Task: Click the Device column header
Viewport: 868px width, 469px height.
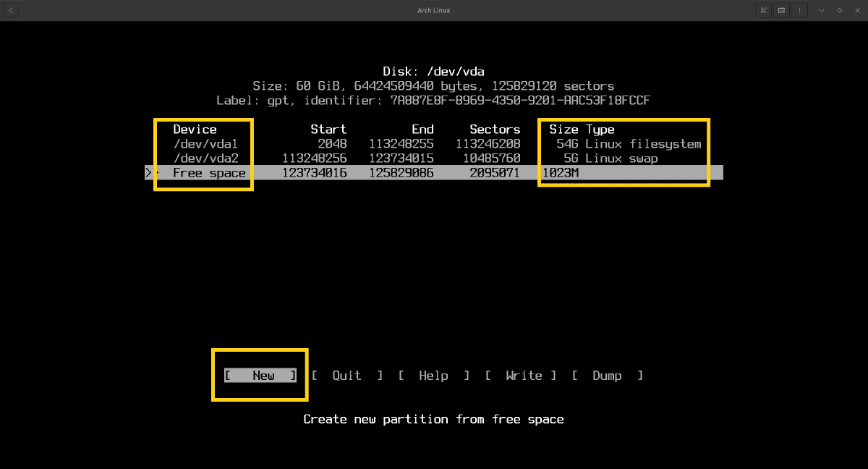Action: click(x=195, y=130)
